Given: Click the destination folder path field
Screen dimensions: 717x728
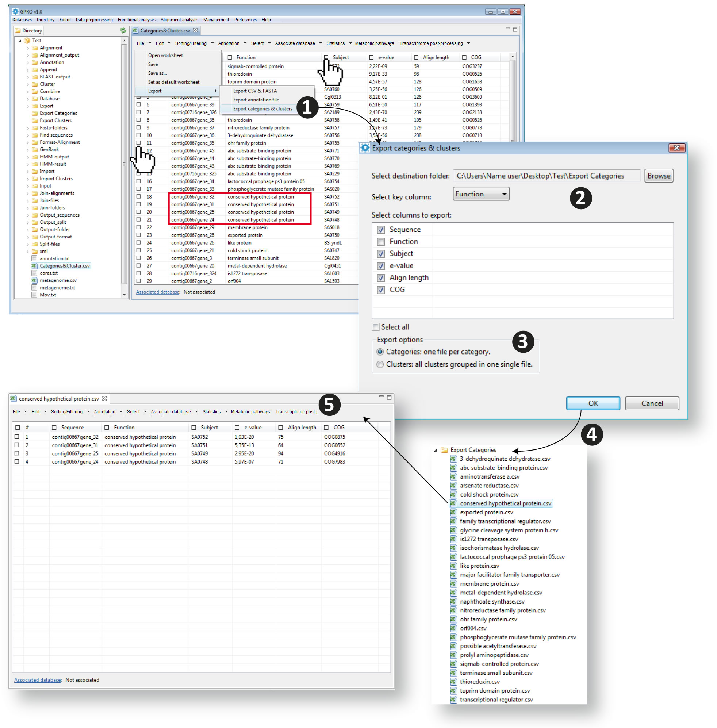Looking at the screenshot, I should 546,176.
